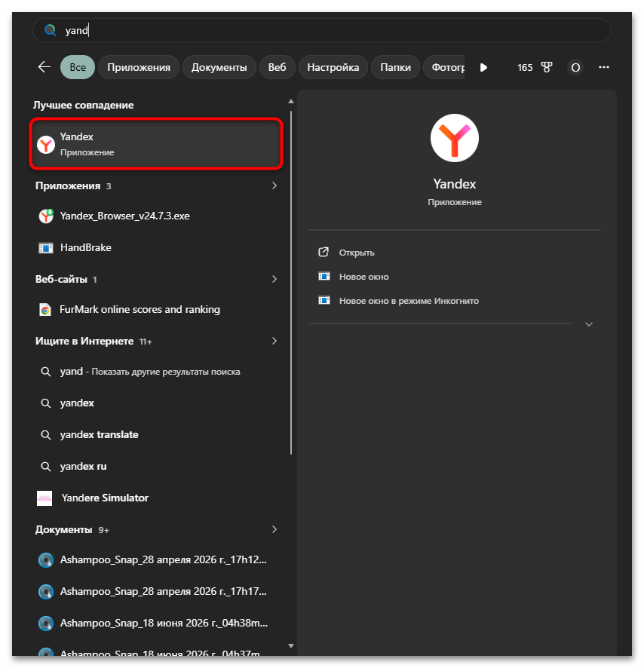Click Новое окно action
Image resolution: width=644 pixels, height=668 pixels.
tap(364, 277)
